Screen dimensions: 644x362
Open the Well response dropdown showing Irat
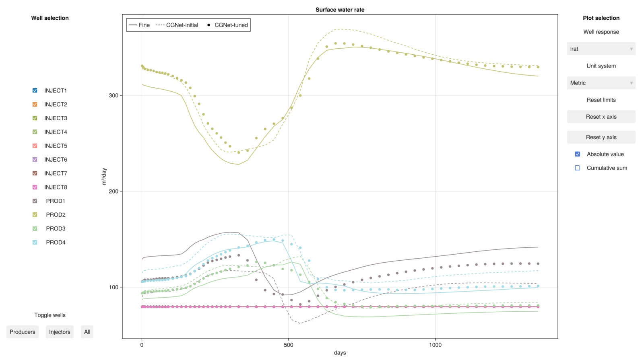click(601, 49)
